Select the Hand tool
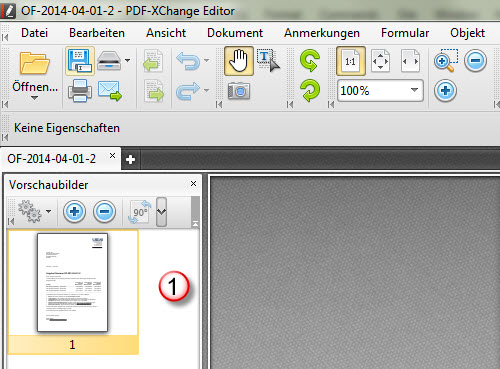The height and width of the screenshot is (369, 500). point(239,61)
